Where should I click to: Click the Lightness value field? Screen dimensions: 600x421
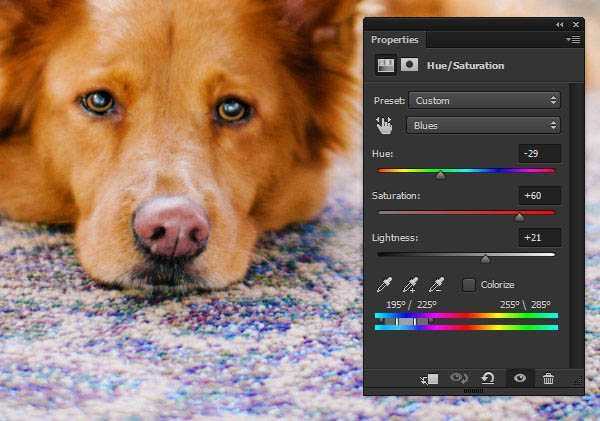pos(540,237)
